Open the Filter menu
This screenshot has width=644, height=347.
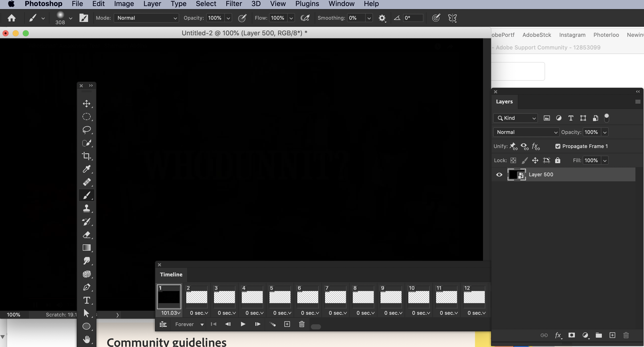coord(233,4)
